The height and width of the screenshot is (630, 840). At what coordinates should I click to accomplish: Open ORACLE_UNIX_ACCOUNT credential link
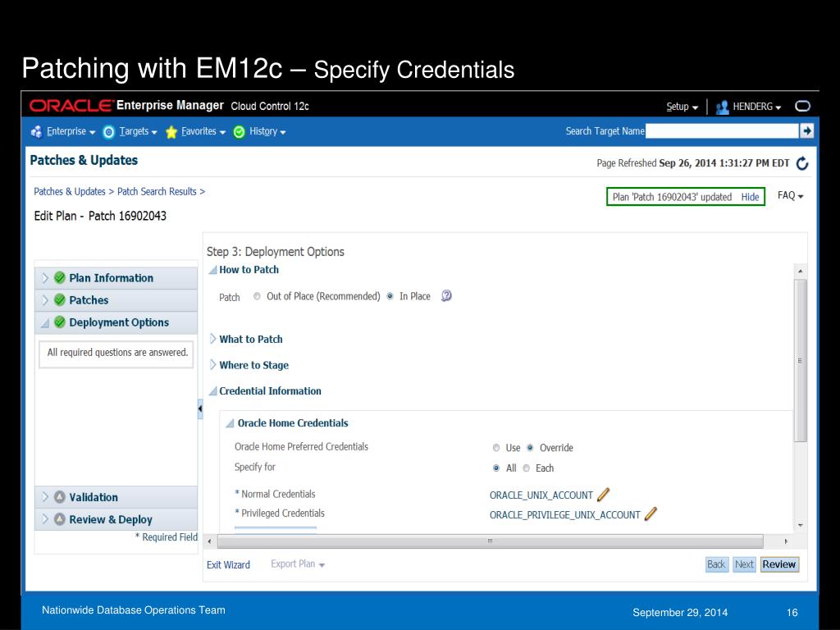[541, 495]
